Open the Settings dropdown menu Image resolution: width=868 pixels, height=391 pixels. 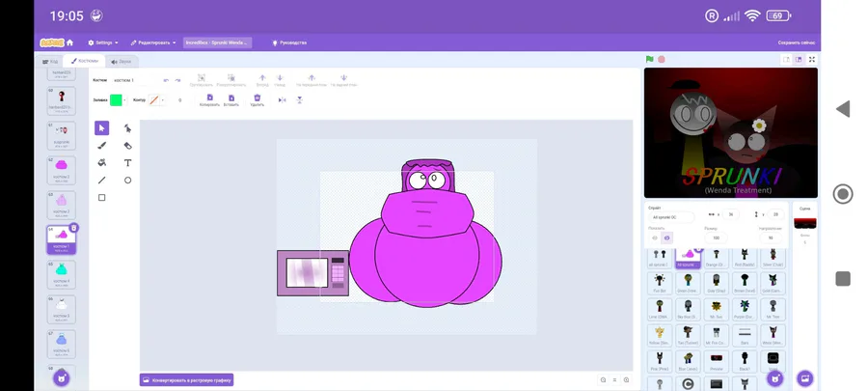click(x=103, y=42)
